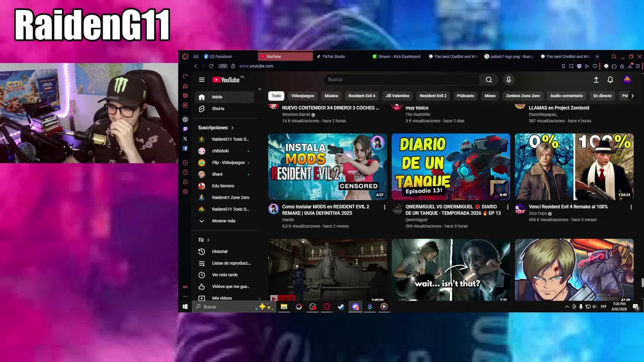Take a snapshot with the toolbar capture icon
Image resolution: width=644 pixels, height=362 pixels.
[x=572, y=66]
